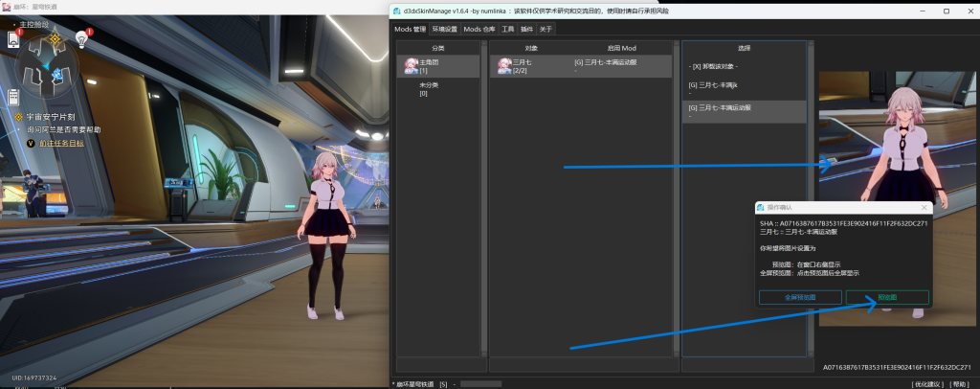Open the Mods 仓库 tab
This screenshot has height=389, width=980.
tap(479, 30)
